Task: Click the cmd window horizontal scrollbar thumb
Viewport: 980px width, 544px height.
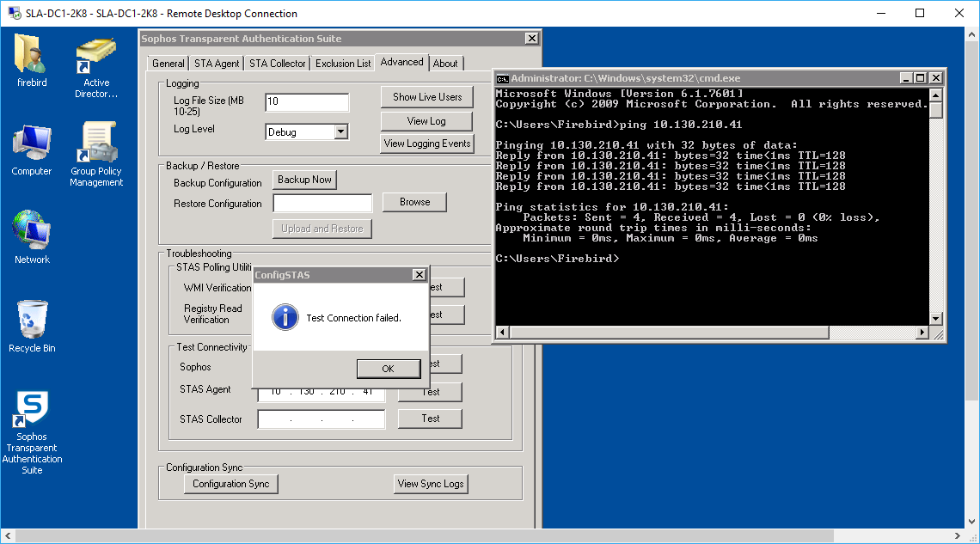Action: click(669, 333)
